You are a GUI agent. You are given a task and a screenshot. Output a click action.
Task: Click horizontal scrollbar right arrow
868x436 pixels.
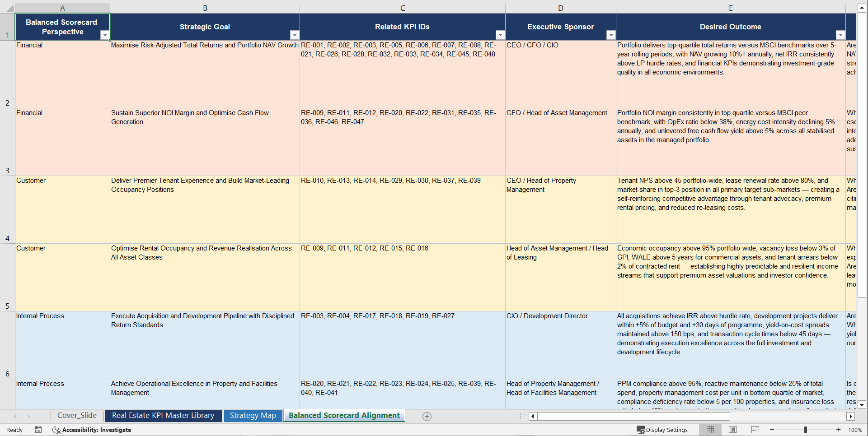(851, 416)
